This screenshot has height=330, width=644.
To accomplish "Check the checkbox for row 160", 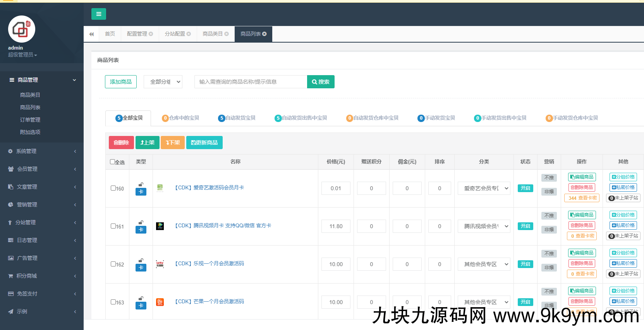I will [x=113, y=188].
